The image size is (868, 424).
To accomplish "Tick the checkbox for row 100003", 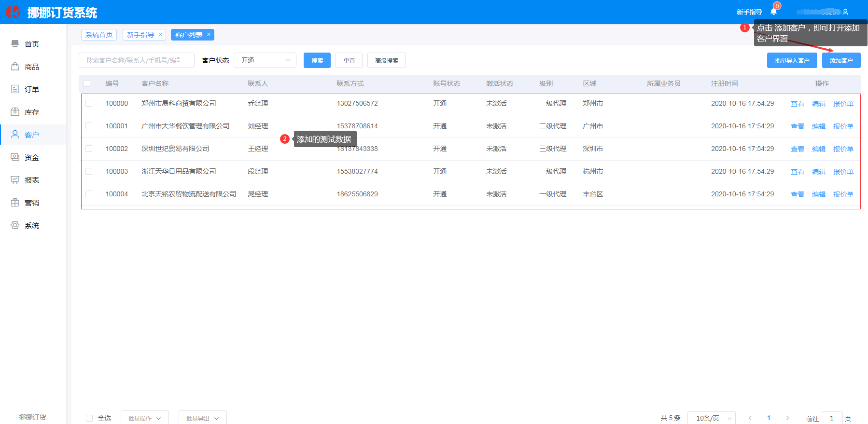I will [x=89, y=171].
